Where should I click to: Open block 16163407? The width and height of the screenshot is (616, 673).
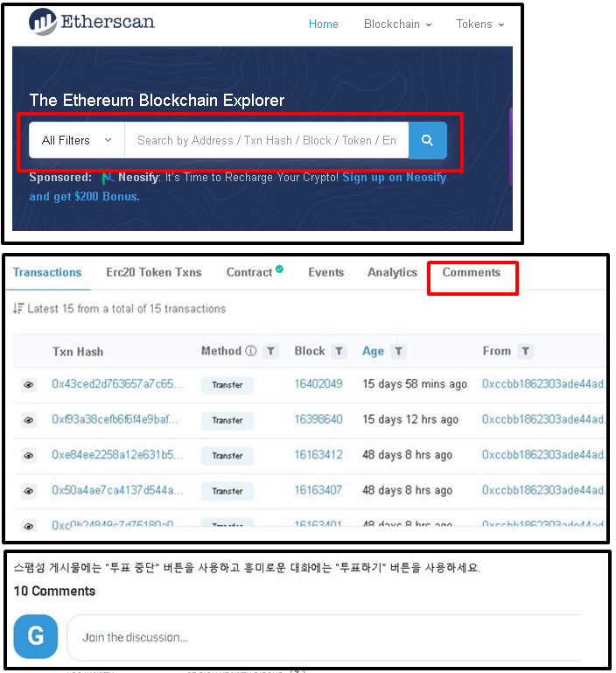click(318, 490)
